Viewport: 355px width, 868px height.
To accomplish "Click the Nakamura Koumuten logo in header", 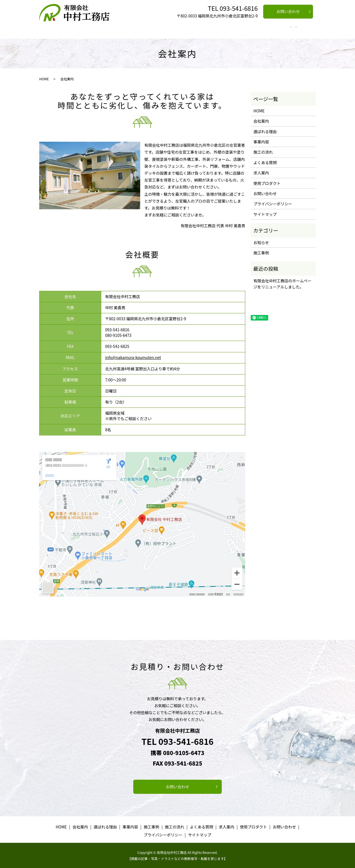I will [x=74, y=13].
